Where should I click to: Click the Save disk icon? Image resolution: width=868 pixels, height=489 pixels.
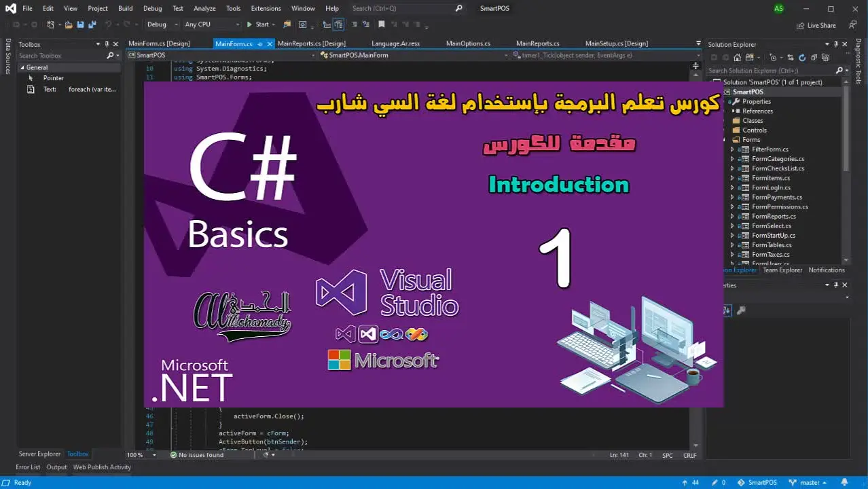click(x=80, y=24)
